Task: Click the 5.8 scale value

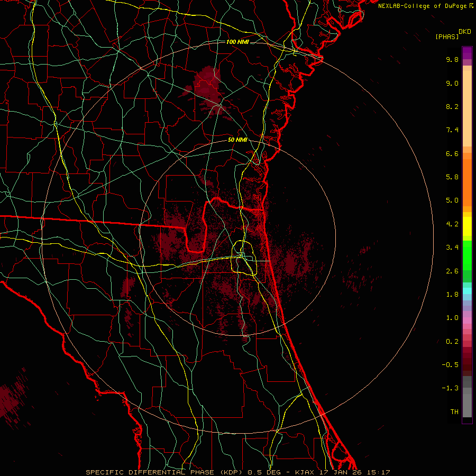Action: click(x=452, y=177)
